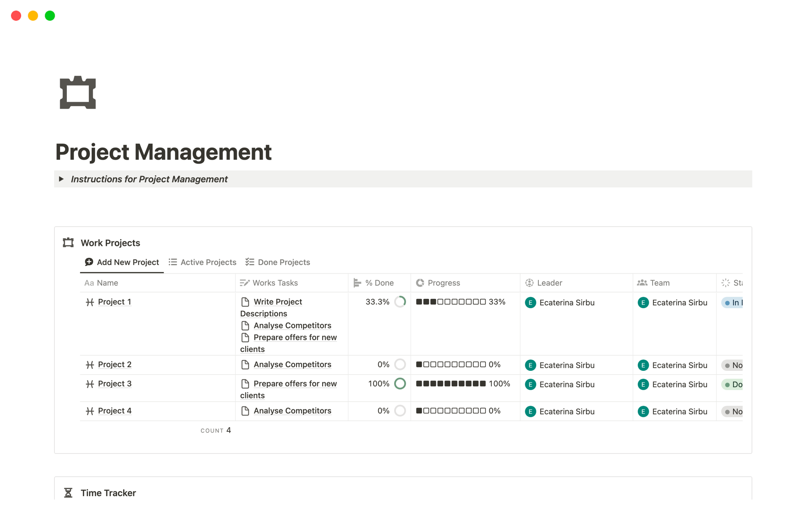Click the % Done column header
The height and width of the screenshot is (508, 812).
click(379, 283)
